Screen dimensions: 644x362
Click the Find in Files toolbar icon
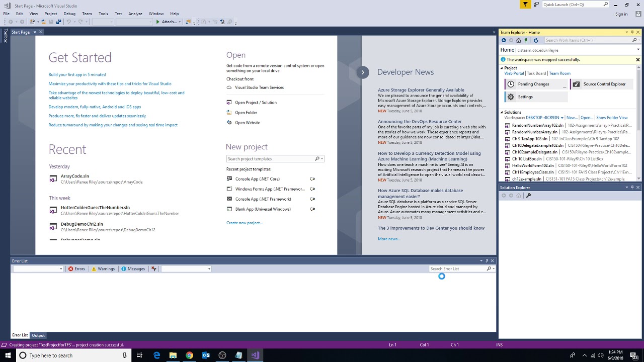188,22
